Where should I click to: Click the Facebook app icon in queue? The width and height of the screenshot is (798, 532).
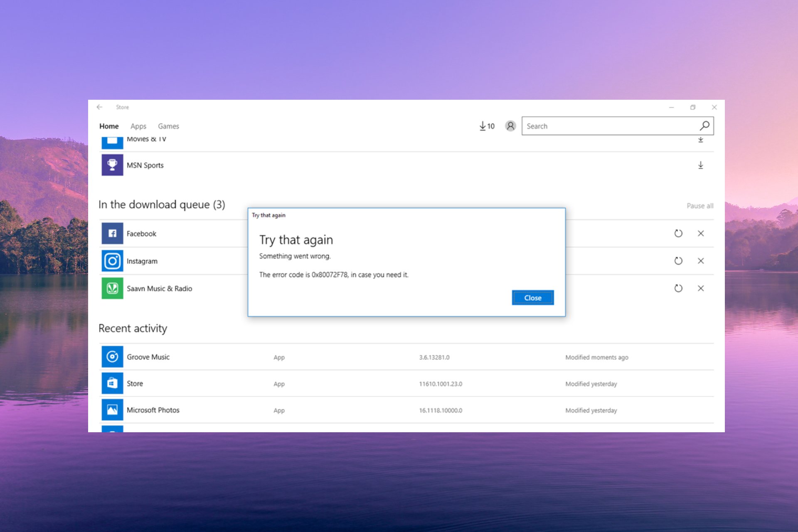(112, 233)
